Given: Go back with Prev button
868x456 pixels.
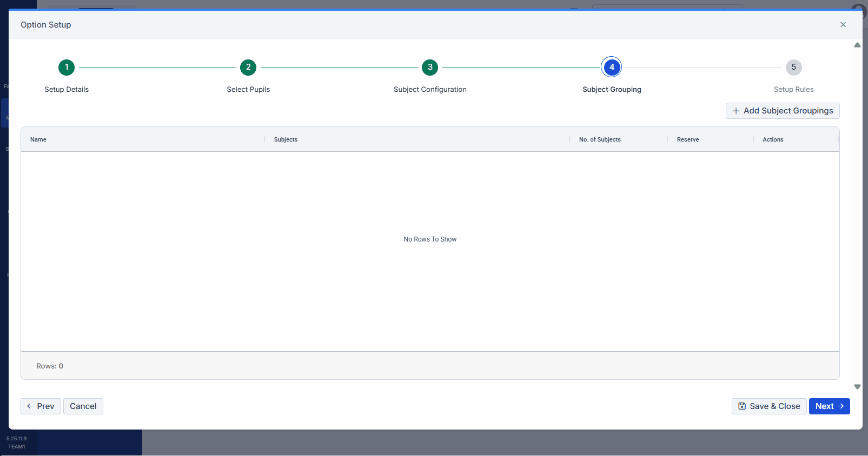Looking at the screenshot, I should pyautogui.click(x=41, y=406).
